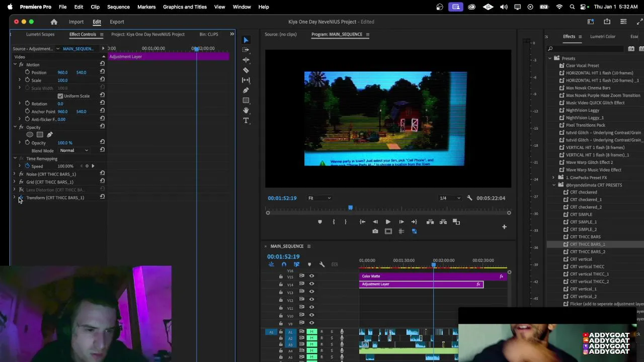Click the Lift button in Program monitor

[430, 222]
